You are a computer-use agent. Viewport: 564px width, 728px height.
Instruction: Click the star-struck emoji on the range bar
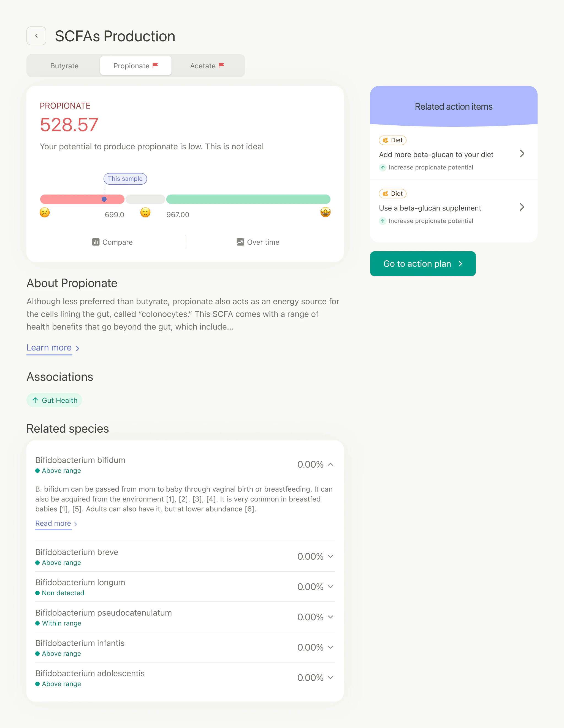[326, 212]
